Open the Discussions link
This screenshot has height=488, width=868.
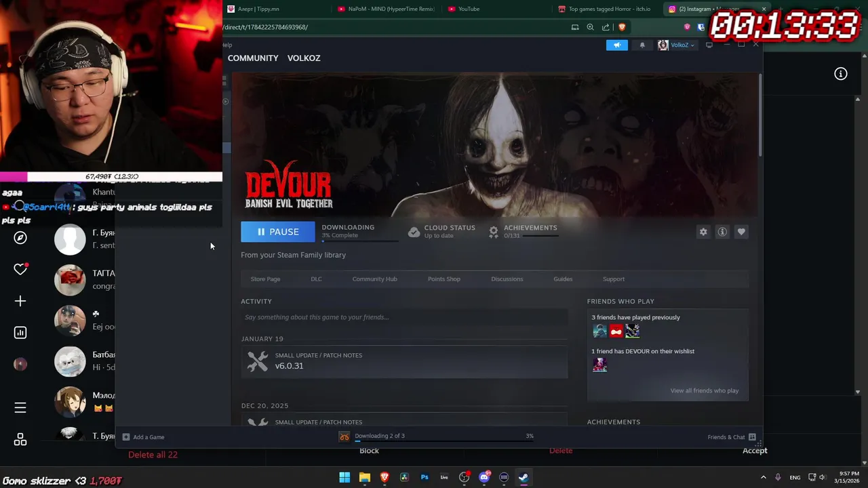(507, 279)
